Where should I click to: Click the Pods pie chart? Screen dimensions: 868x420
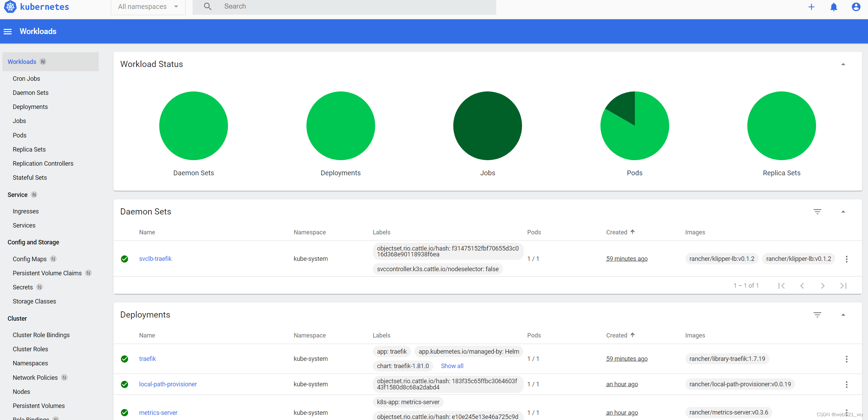634,126
